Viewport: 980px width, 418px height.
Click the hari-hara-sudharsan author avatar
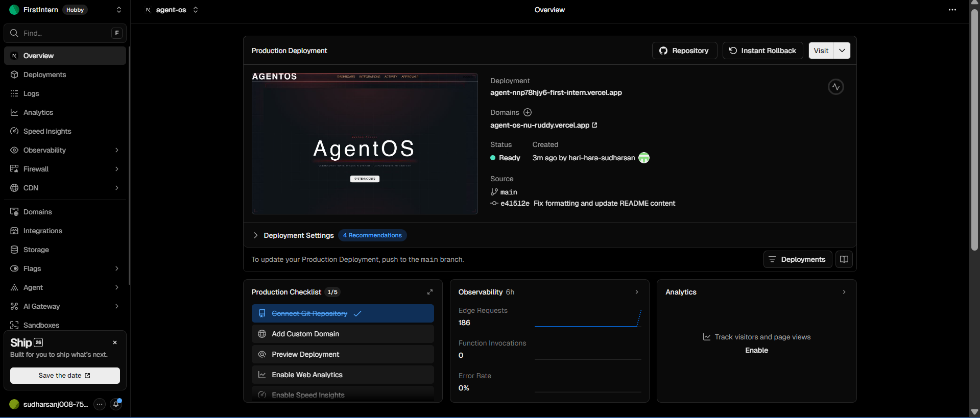click(644, 158)
